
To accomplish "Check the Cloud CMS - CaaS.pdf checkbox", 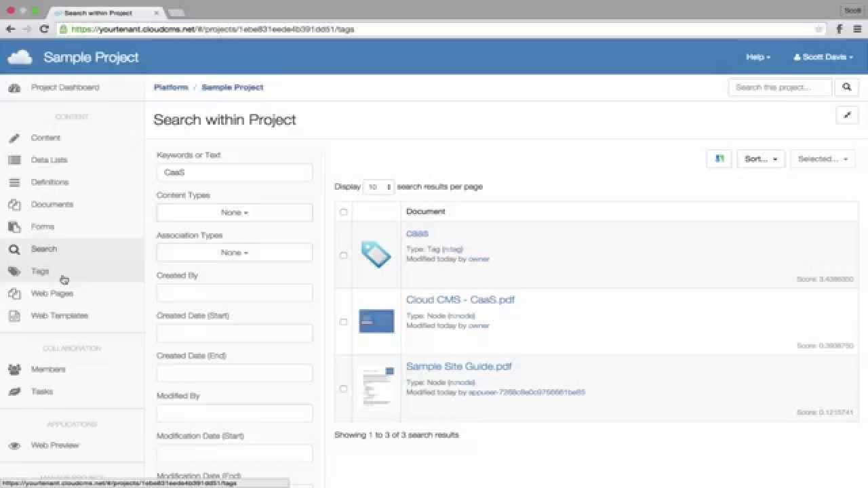I will pos(343,322).
